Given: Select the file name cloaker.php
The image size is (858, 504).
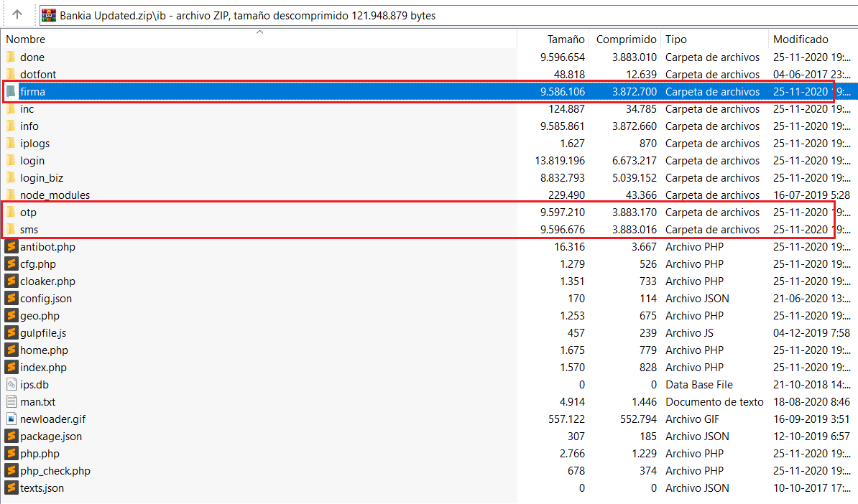Looking at the screenshot, I should click(47, 281).
